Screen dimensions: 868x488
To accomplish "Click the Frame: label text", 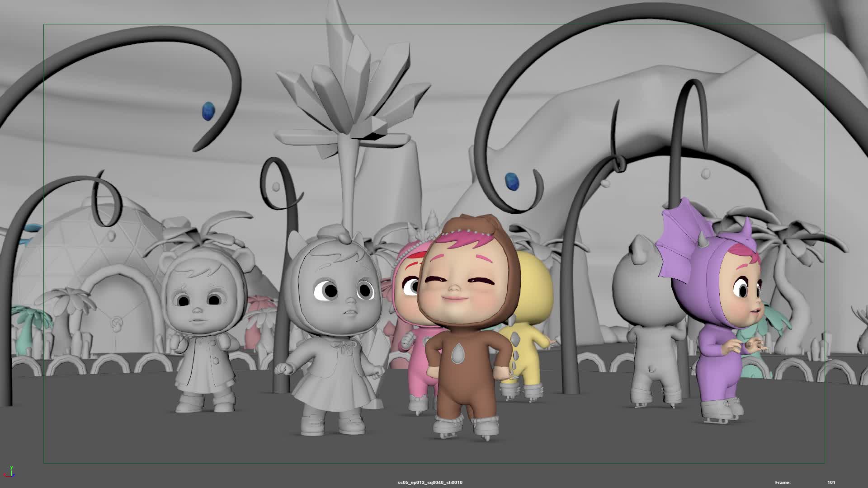I will click(783, 483).
